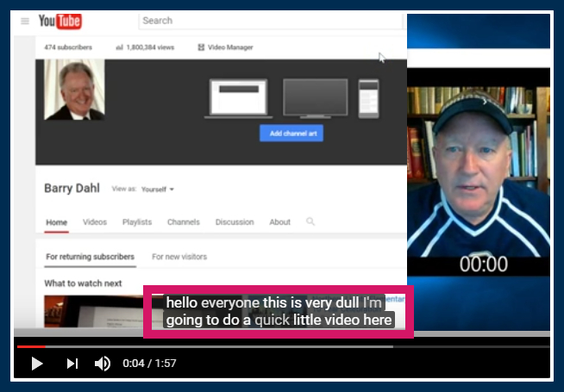Click the Add channel art button
564x392 pixels.
291,134
